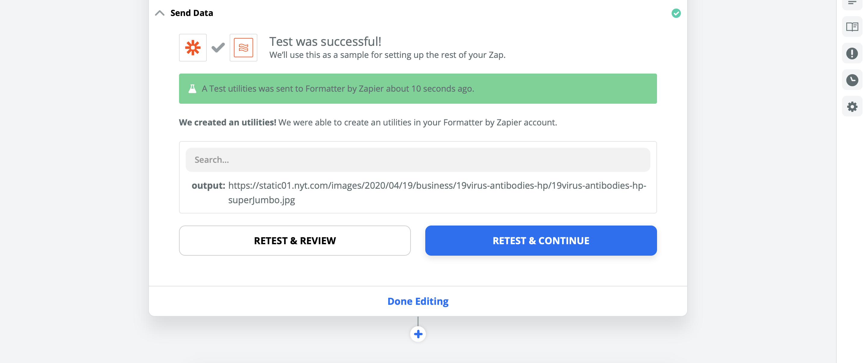The image size is (868, 363).
Task: Click the flask icon in green banner
Action: coord(192,89)
